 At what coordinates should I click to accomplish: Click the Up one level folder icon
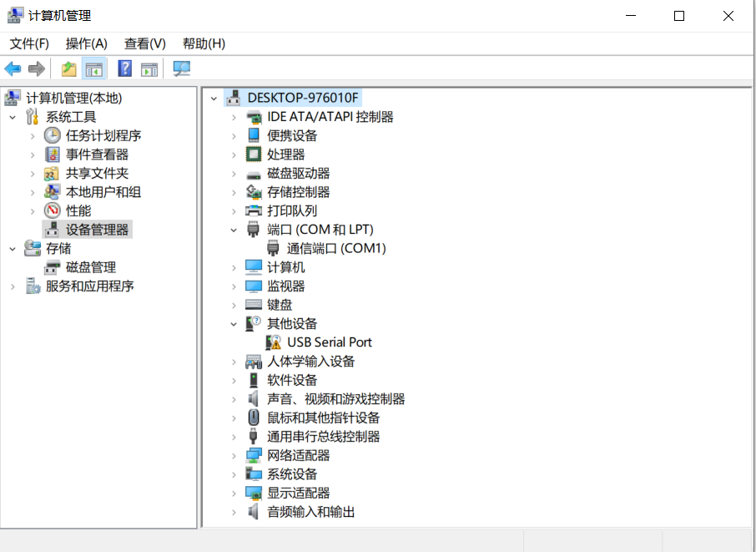click(69, 69)
